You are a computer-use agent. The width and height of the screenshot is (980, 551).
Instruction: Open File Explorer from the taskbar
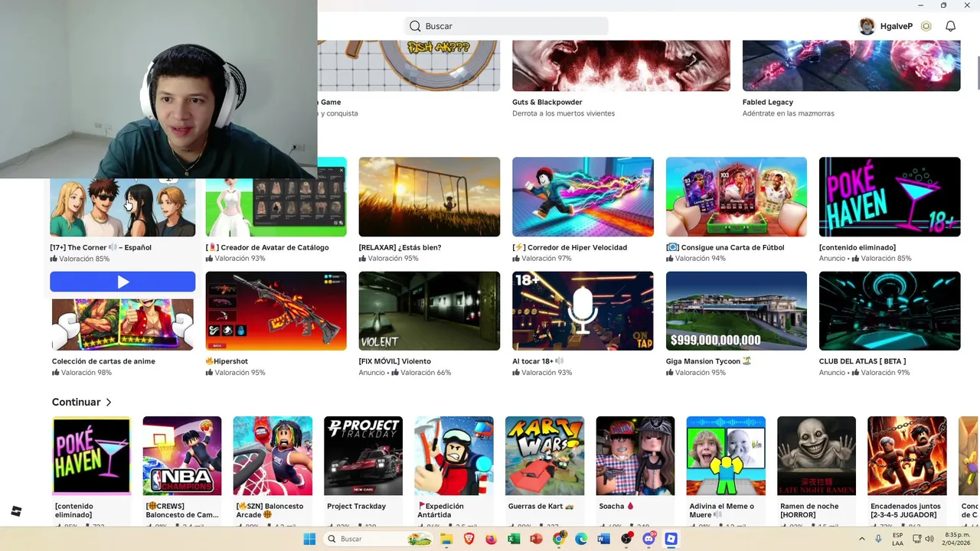coord(447,539)
